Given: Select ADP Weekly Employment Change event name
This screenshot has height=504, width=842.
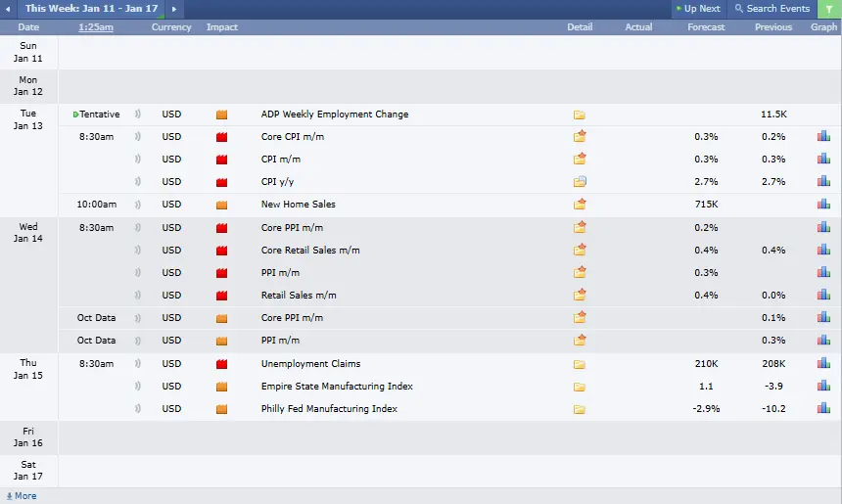Looking at the screenshot, I should pyautogui.click(x=335, y=115).
